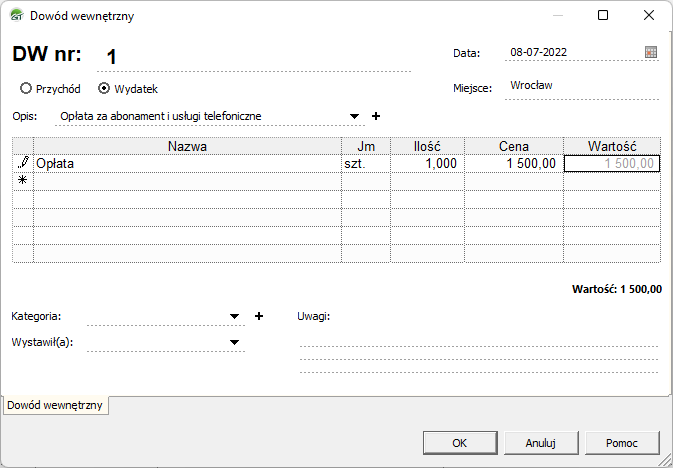The width and height of the screenshot is (673, 468).
Task: Expand the Opis dropdown list
Action: (354, 116)
